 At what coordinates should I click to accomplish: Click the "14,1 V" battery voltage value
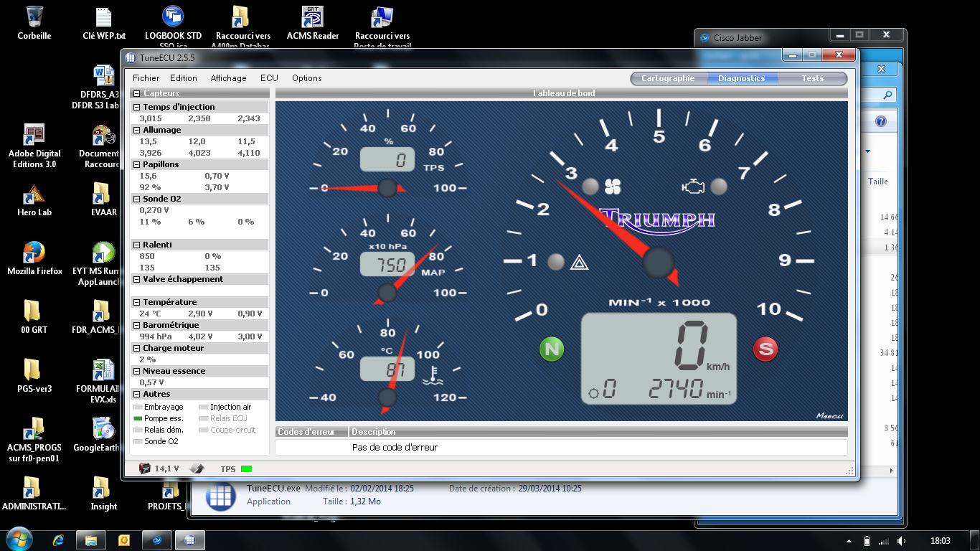(x=166, y=469)
